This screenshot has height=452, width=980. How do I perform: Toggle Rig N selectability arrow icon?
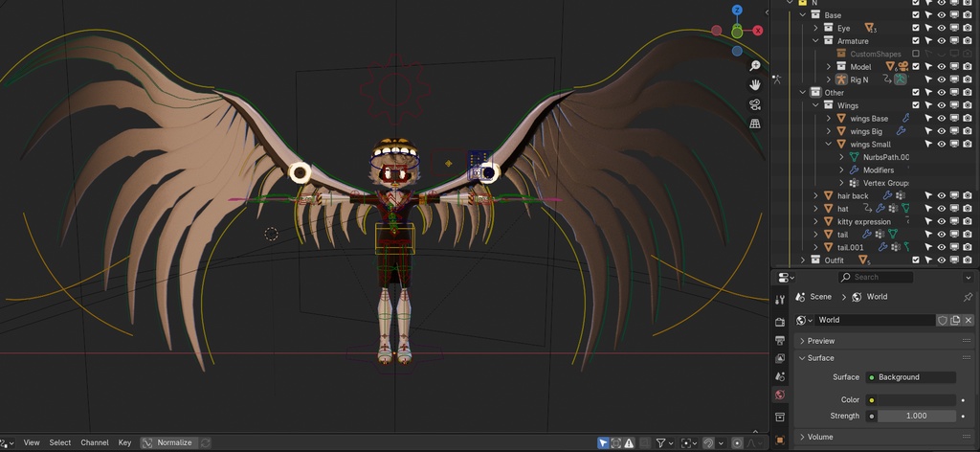point(928,79)
